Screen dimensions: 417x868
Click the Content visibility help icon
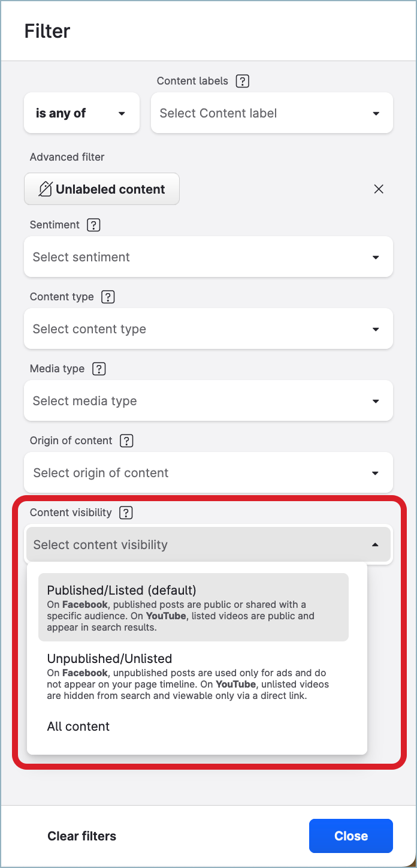click(126, 513)
